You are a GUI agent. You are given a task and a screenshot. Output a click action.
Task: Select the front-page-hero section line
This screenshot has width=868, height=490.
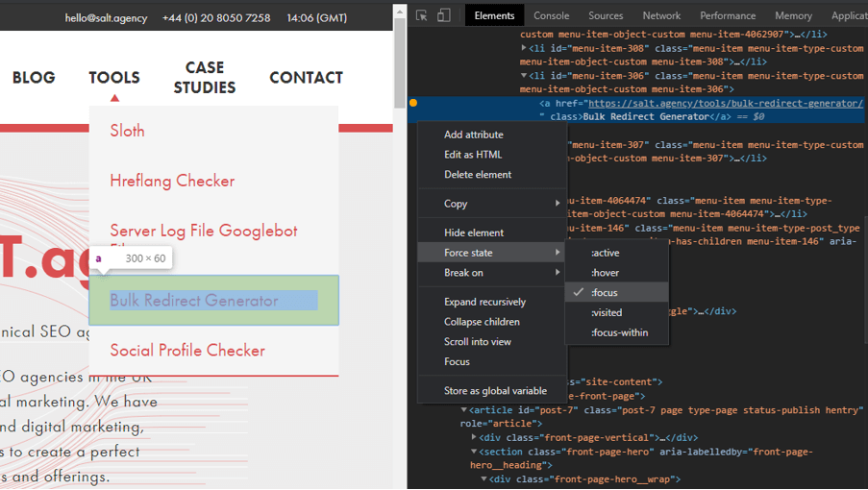tap(641, 458)
